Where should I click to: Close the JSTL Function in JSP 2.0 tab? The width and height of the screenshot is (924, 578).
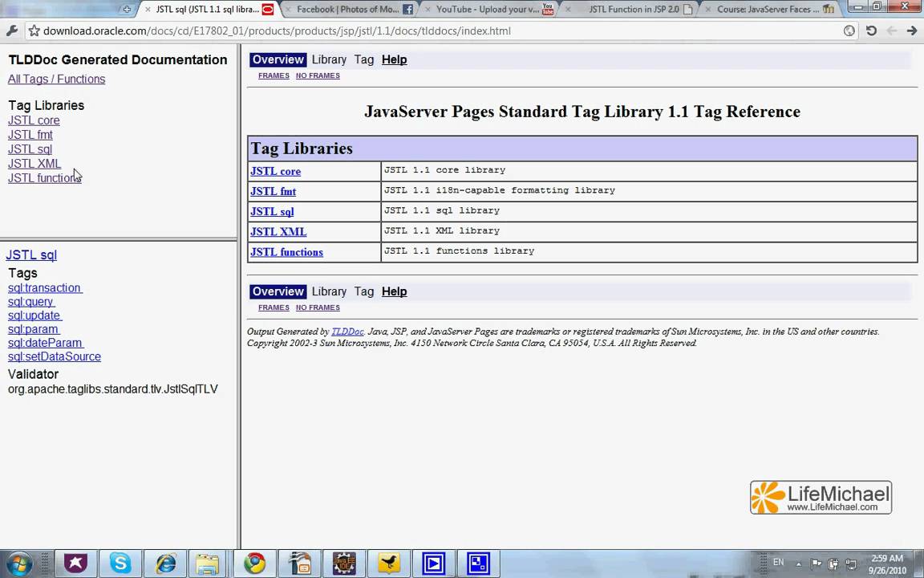[x=568, y=10]
